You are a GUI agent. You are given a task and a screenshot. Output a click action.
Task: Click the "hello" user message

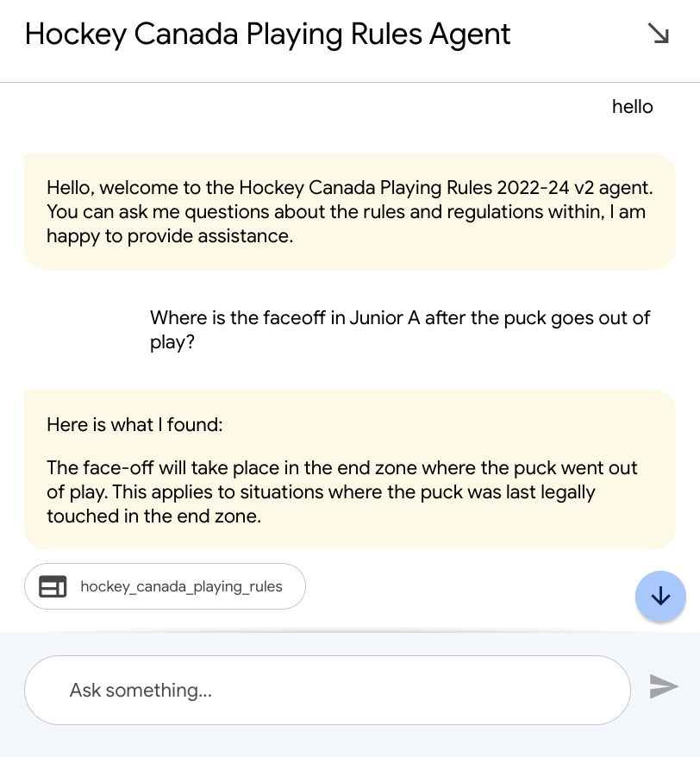(x=633, y=107)
